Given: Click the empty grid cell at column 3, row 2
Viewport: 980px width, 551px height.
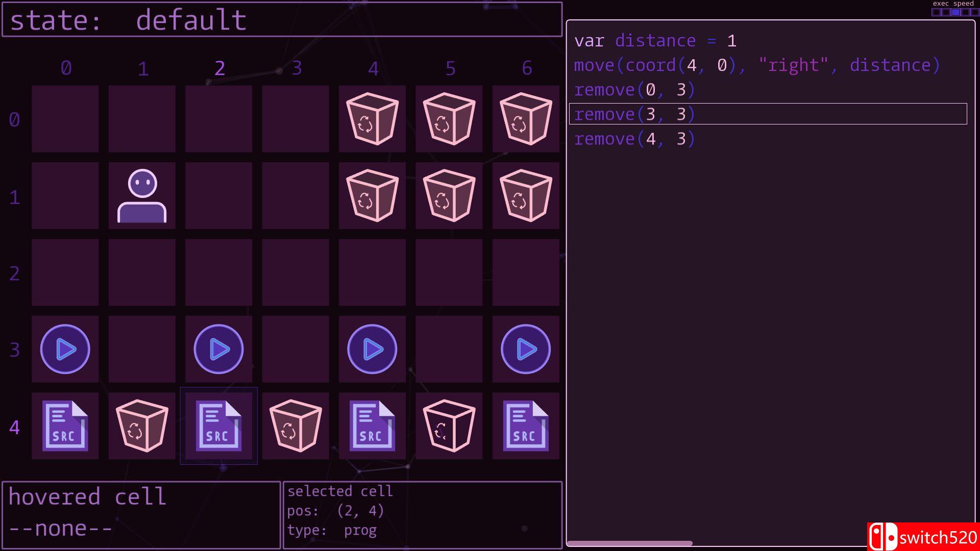Looking at the screenshot, I should (x=296, y=272).
